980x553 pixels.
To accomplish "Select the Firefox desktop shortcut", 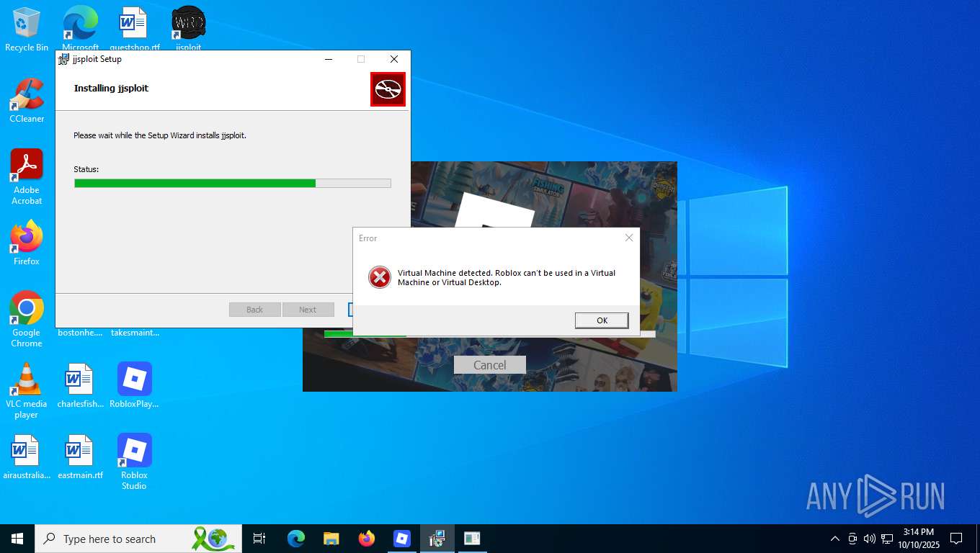I will [27, 243].
